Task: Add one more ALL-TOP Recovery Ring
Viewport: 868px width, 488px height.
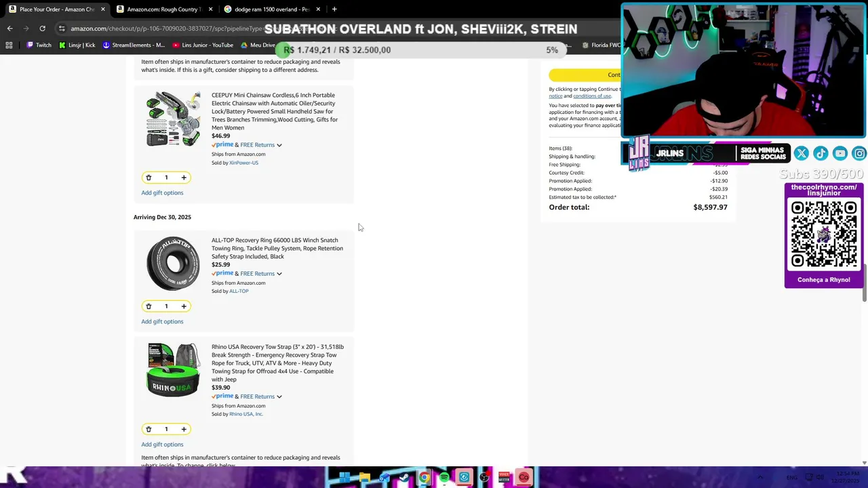Action: [x=184, y=306]
